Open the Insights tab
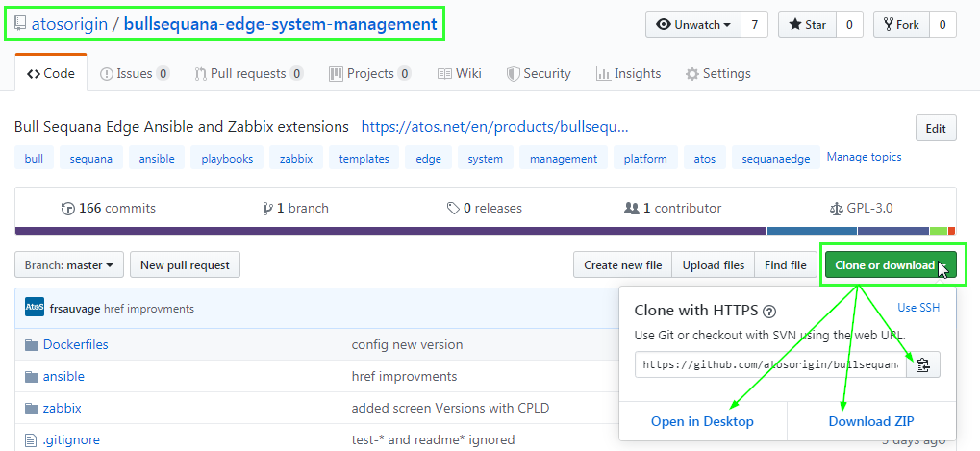980x451 pixels. click(628, 74)
